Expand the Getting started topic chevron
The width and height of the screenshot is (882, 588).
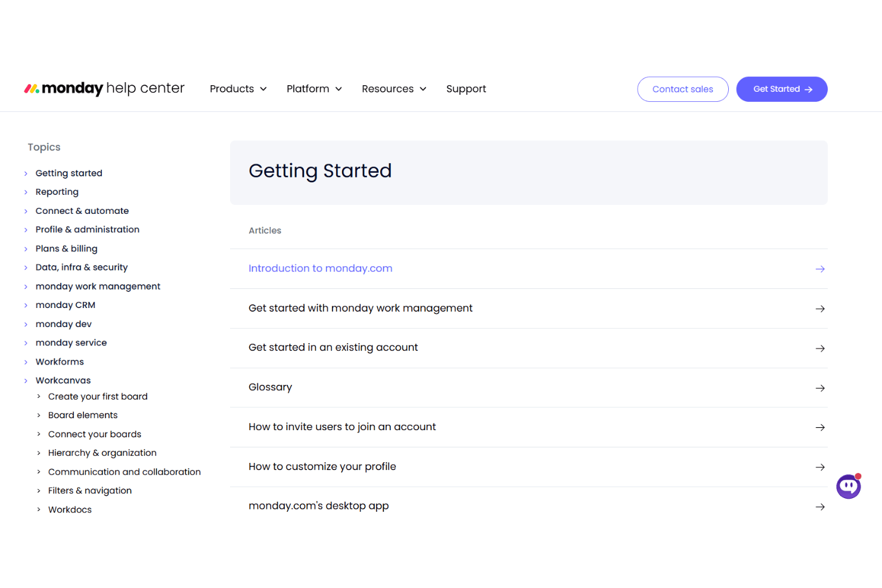[x=26, y=173]
